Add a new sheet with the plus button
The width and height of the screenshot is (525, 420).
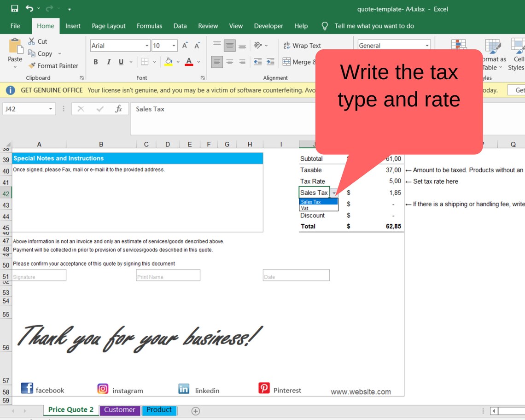[195, 410]
